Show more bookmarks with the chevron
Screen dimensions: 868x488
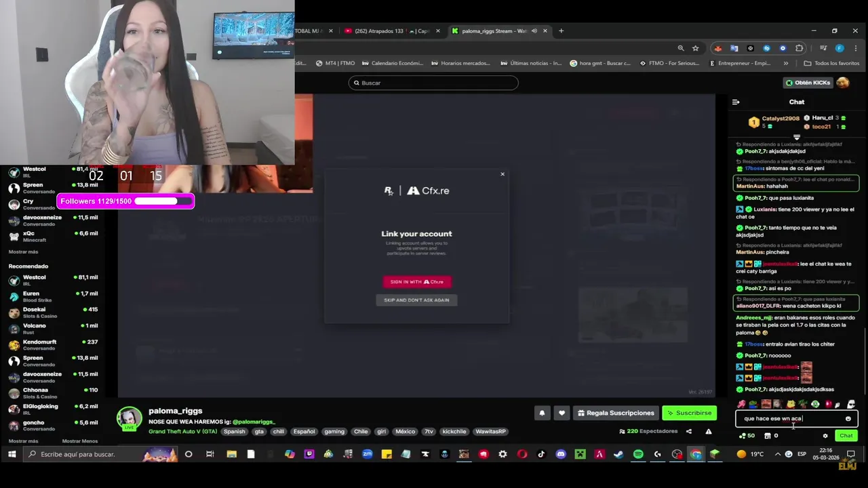(786, 63)
